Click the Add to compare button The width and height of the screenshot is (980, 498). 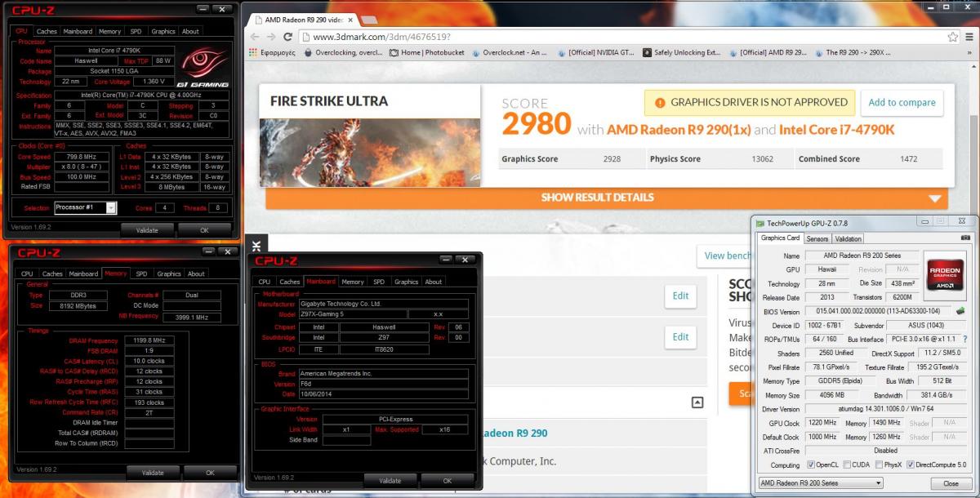pyautogui.click(x=902, y=103)
